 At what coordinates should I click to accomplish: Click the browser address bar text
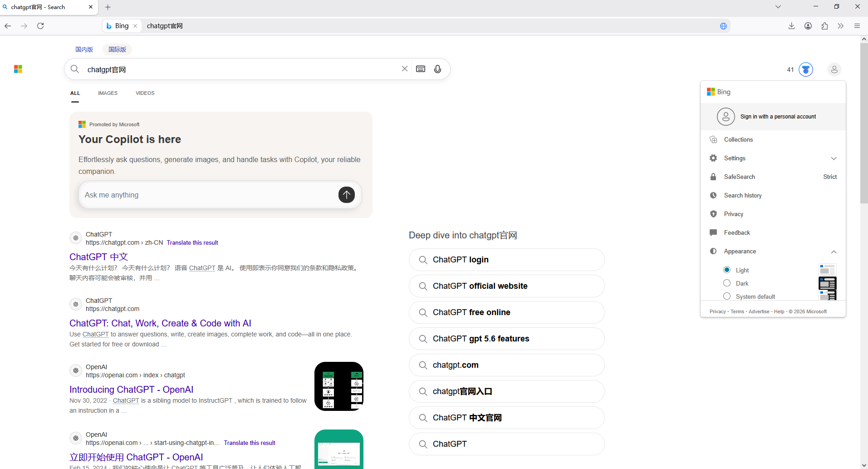[x=165, y=26]
